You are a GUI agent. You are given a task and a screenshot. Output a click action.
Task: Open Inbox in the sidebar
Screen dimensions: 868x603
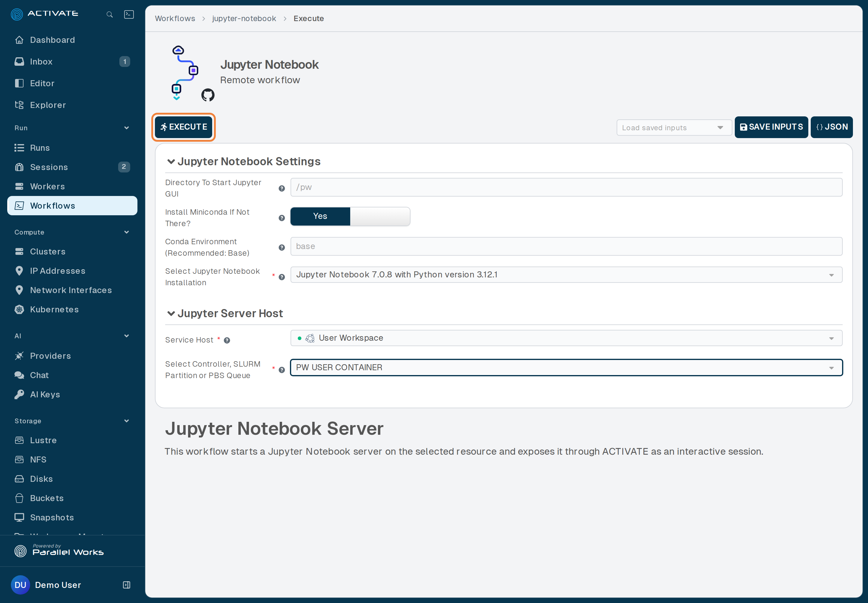(72, 61)
